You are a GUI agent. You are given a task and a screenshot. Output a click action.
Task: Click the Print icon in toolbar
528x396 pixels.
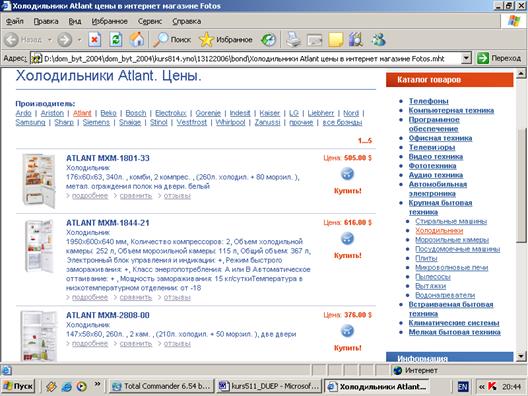[x=293, y=40]
